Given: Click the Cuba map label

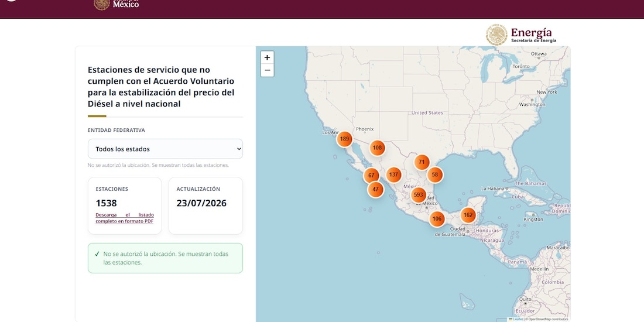Looking at the screenshot, I should click(x=518, y=196).
